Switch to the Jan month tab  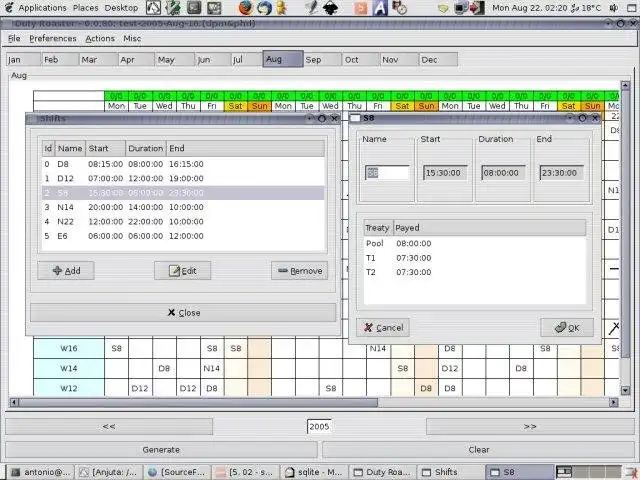pos(23,60)
